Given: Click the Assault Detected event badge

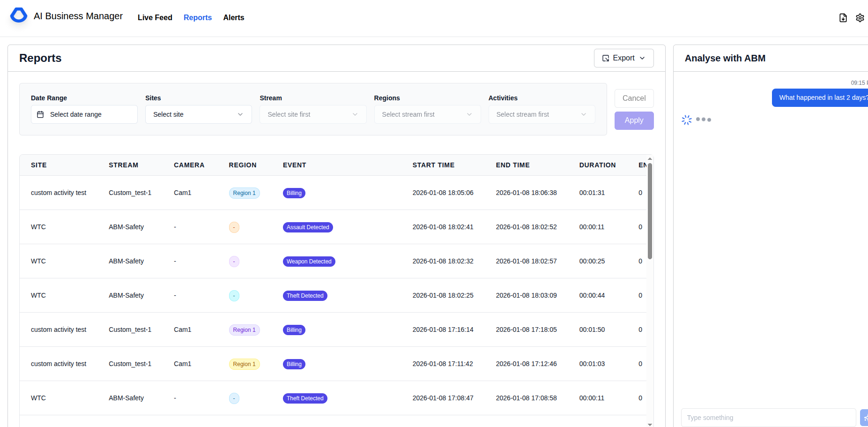Looking at the screenshot, I should pyautogui.click(x=308, y=227).
